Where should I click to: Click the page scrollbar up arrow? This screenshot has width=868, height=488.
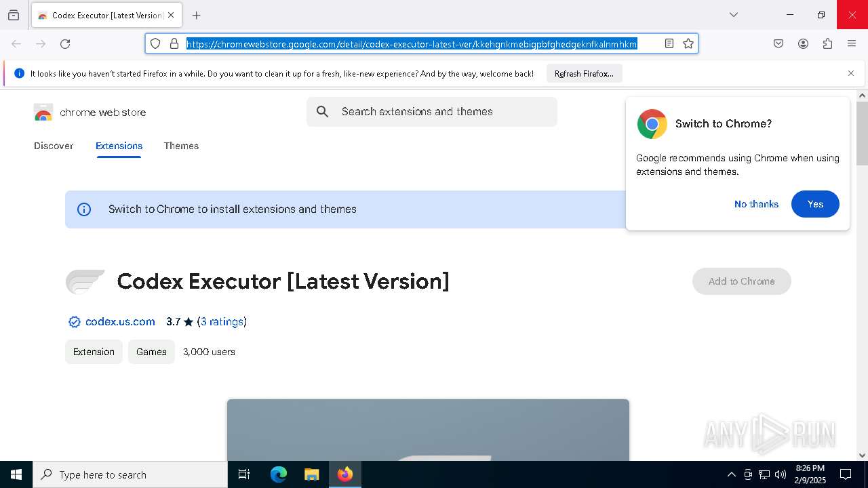[x=862, y=96]
